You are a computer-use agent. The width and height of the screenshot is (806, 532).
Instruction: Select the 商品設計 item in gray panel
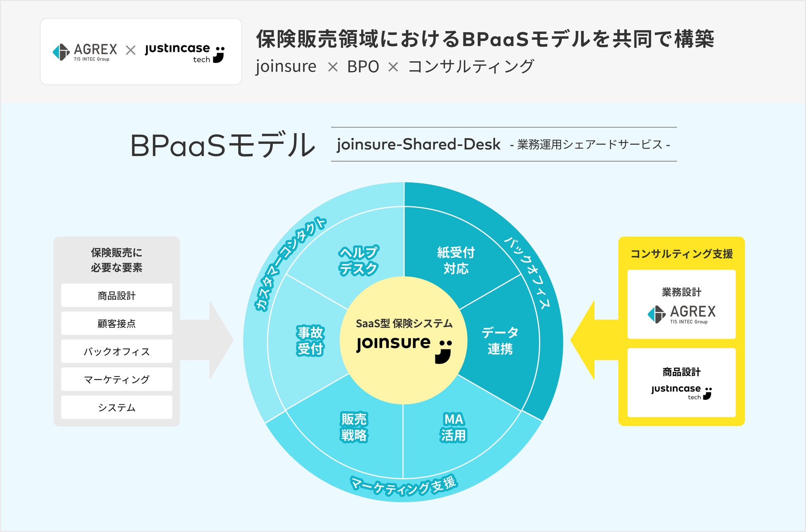coord(117,296)
